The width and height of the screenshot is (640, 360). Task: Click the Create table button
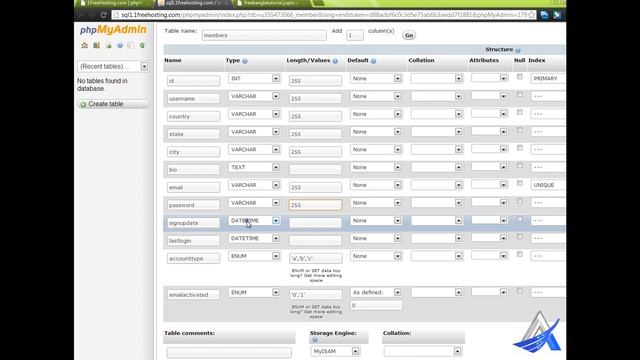(x=113, y=104)
